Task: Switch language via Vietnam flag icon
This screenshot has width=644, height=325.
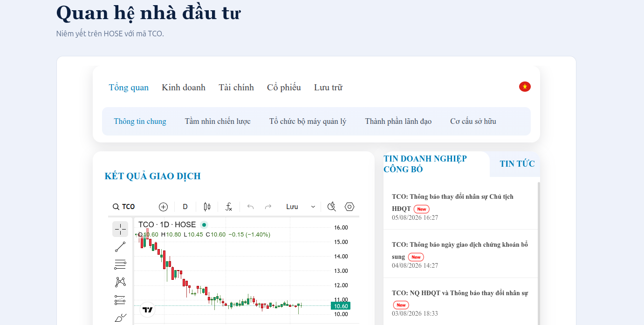Action: [525, 87]
